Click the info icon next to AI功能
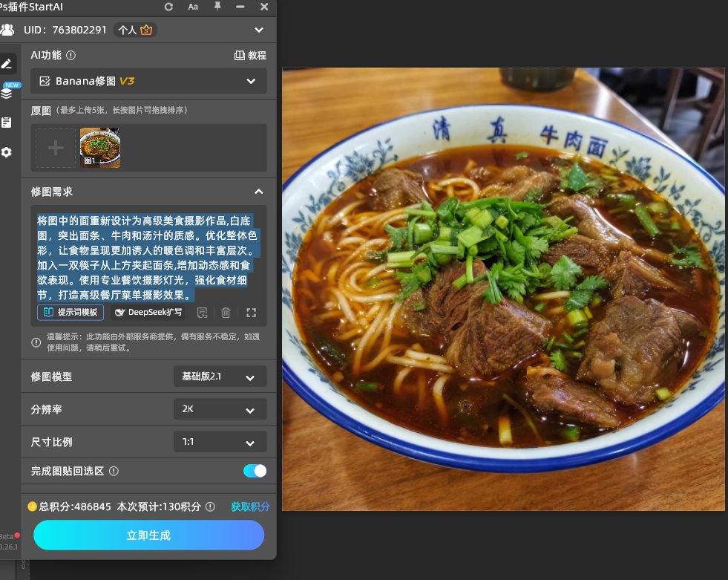 coord(70,55)
